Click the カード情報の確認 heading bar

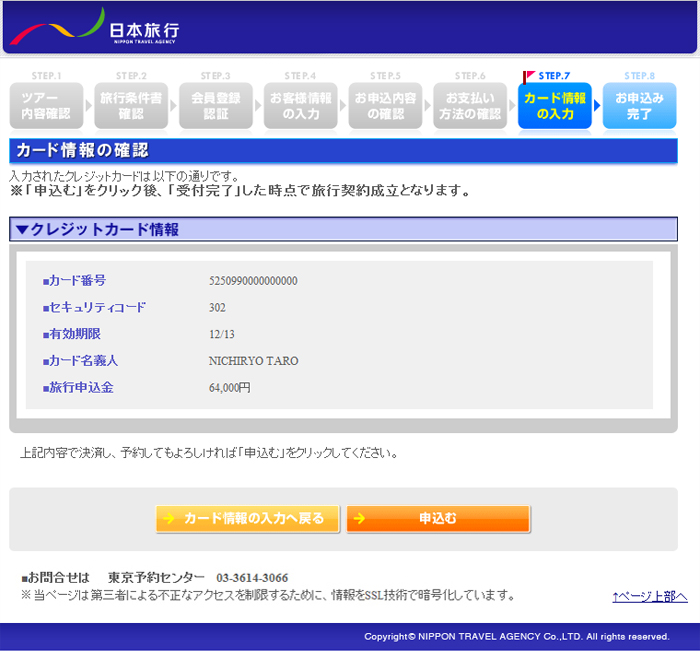click(x=343, y=151)
